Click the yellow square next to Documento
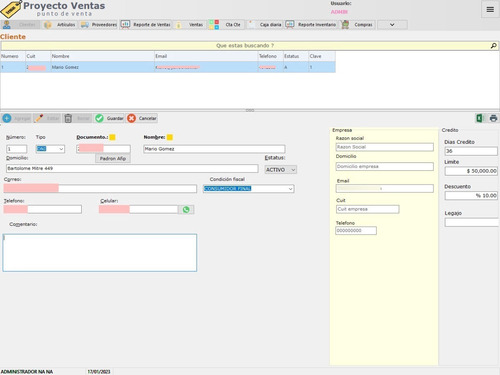Screen dimensions: 500x375 (x=112, y=137)
